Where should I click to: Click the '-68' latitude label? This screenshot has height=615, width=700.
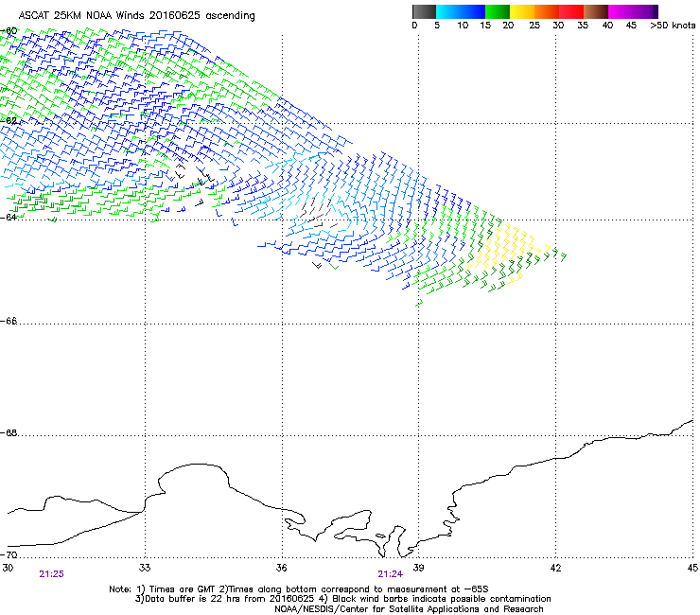point(9,433)
